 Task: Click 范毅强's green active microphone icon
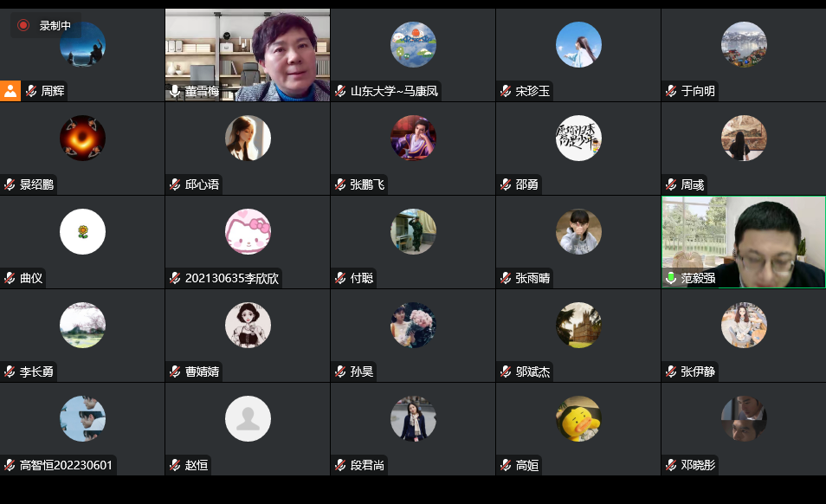[x=671, y=277]
